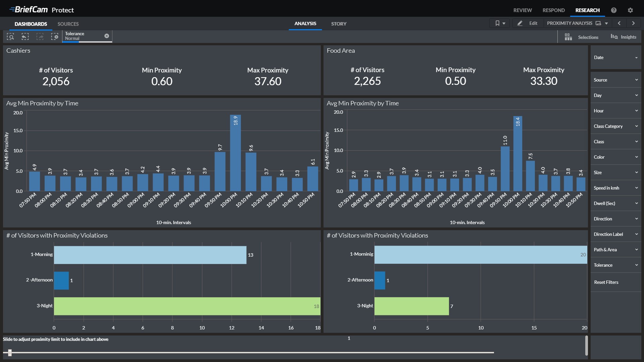Select the 9.7 bar in Cashiers chart
Screen dimensions: 644x362
220,171
